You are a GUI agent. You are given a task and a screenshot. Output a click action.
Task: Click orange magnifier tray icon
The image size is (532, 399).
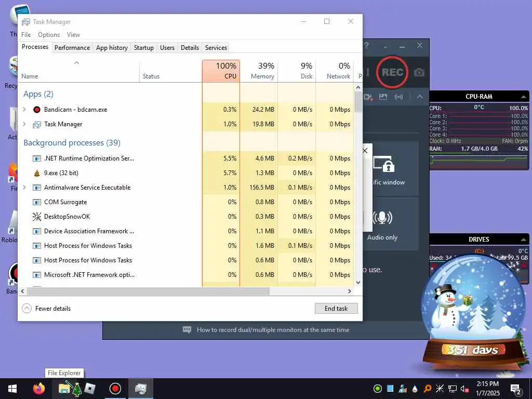[x=427, y=389]
